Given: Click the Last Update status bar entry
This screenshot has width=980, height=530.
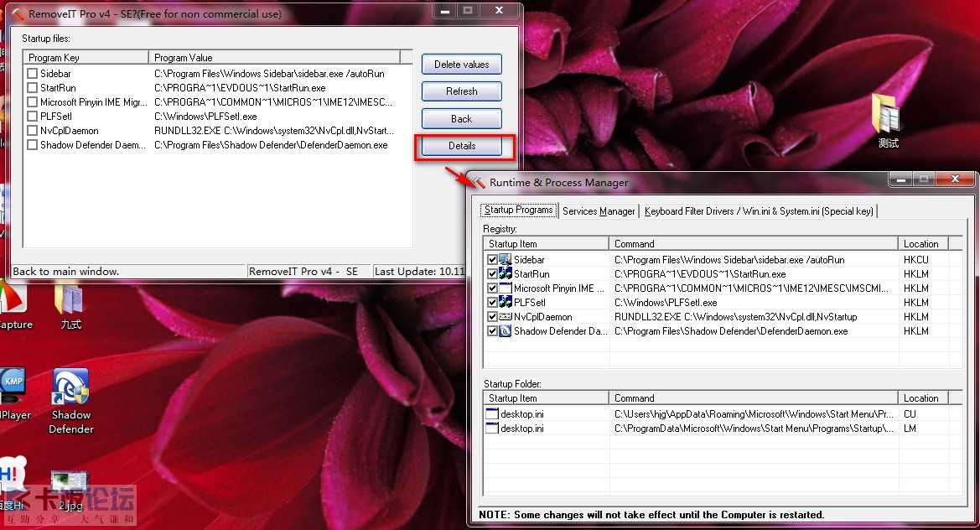Looking at the screenshot, I should (419, 271).
